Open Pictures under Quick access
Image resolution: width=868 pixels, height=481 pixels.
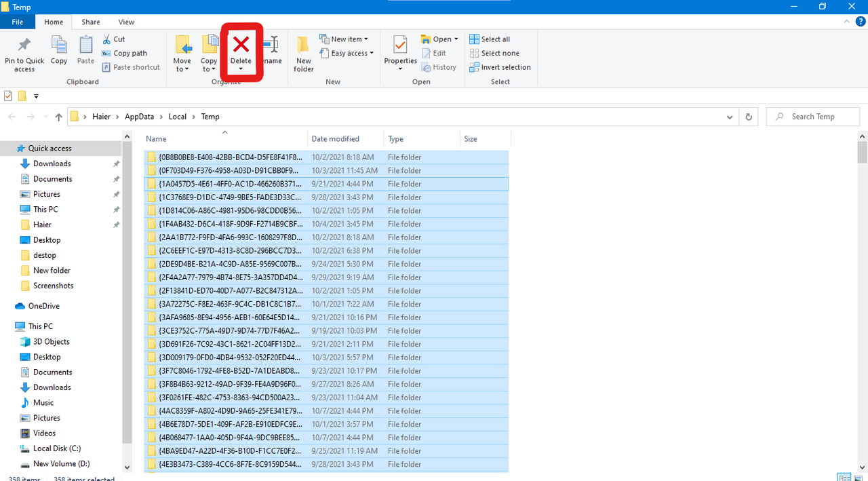(x=46, y=194)
